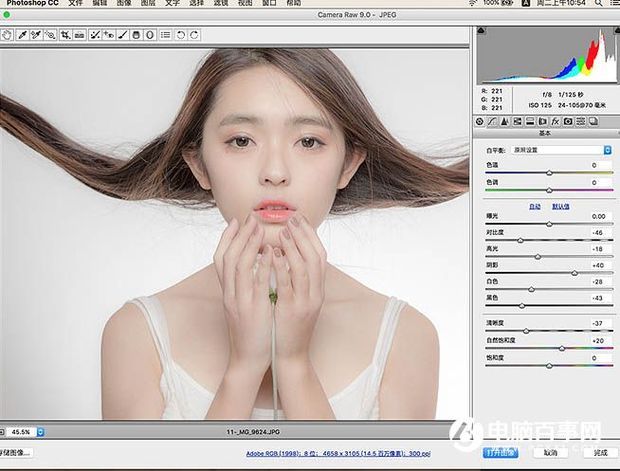Select the Straighten tool

[79, 35]
